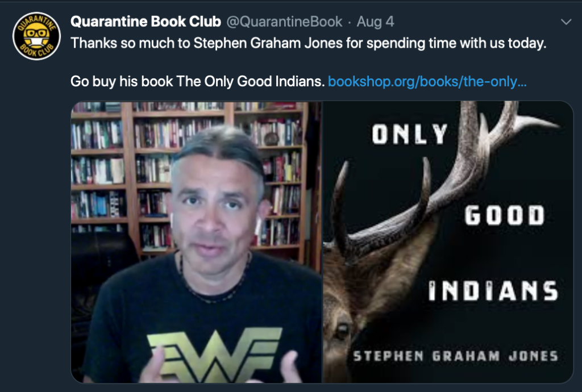View the video call photo of the author
Viewport: 582px width, 392px height.
click(x=196, y=242)
